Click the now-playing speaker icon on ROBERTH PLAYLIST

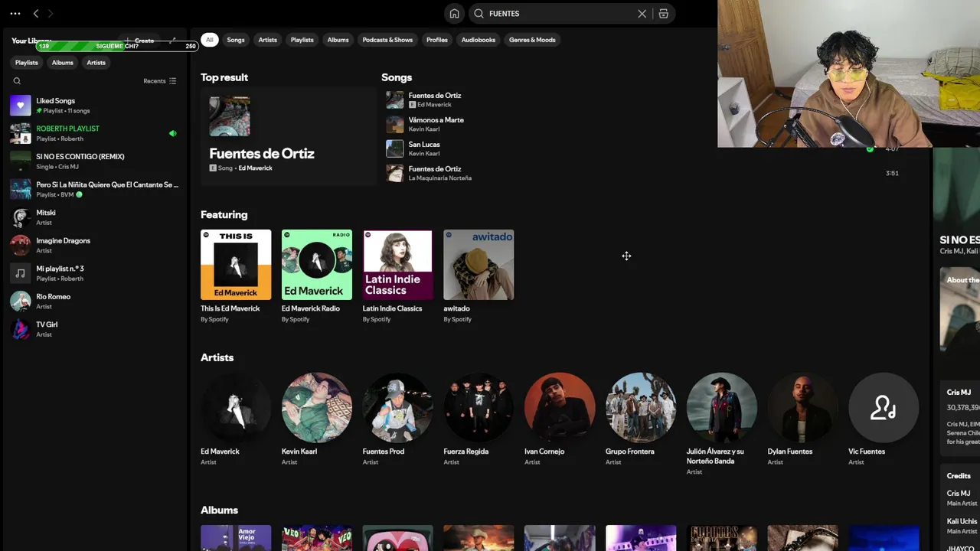(x=173, y=133)
